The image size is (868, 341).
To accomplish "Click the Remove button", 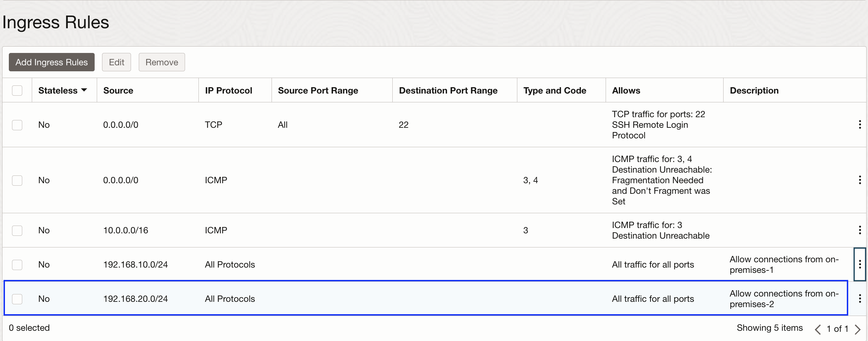I will point(162,62).
